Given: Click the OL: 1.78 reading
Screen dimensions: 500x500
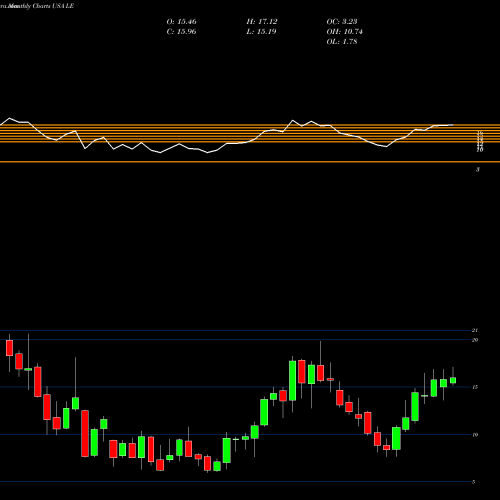Looking at the screenshot, I should tap(342, 42).
